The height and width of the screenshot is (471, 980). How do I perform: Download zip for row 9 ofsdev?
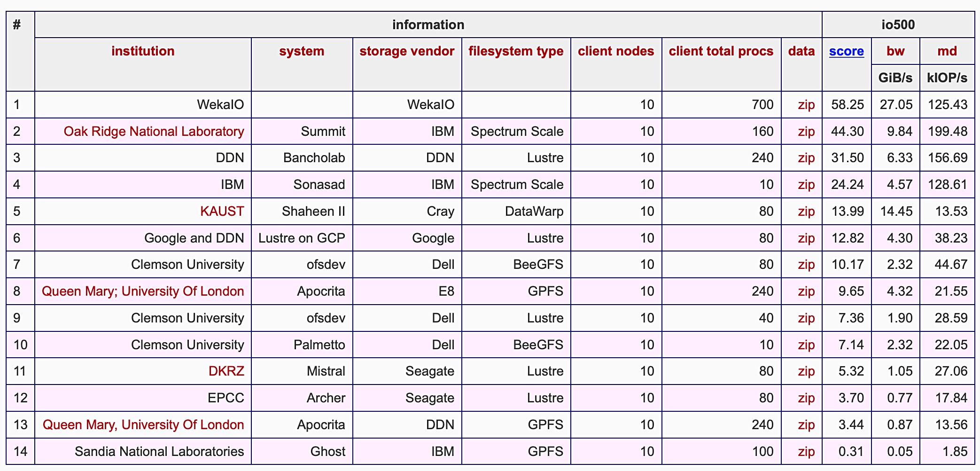[806, 318]
